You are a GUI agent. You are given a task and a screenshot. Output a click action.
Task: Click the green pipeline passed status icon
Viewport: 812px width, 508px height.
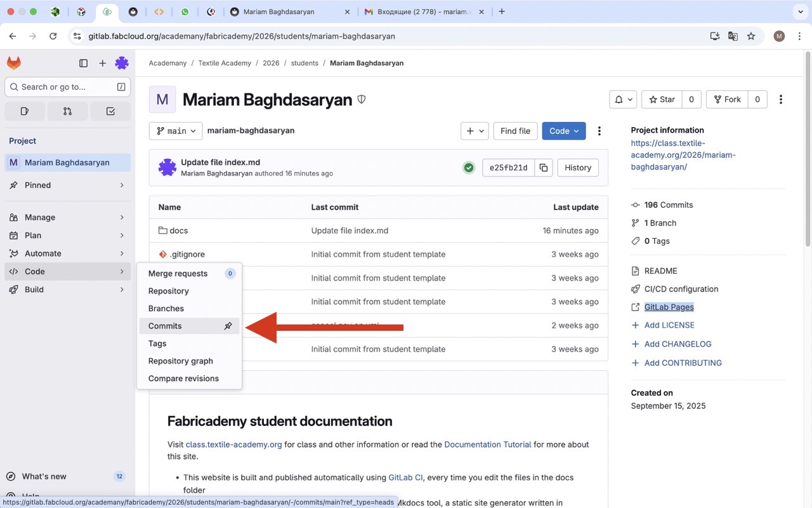point(469,168)
